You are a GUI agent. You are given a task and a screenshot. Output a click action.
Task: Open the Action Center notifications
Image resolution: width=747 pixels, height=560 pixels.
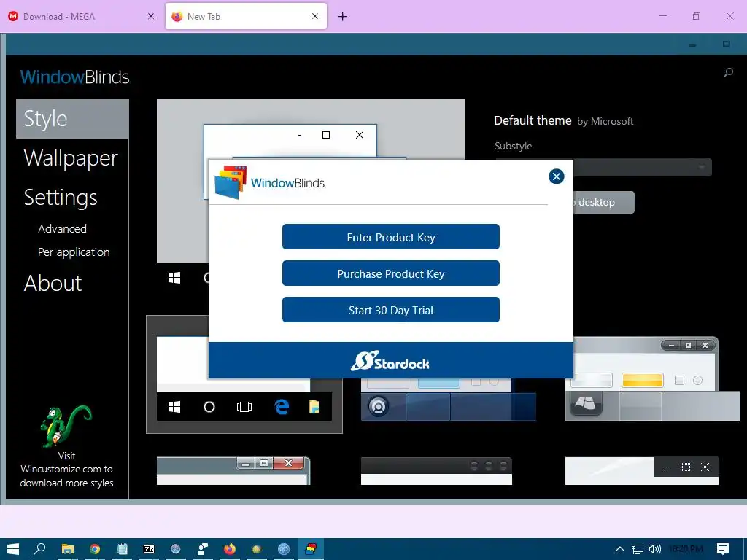point(723,549)
